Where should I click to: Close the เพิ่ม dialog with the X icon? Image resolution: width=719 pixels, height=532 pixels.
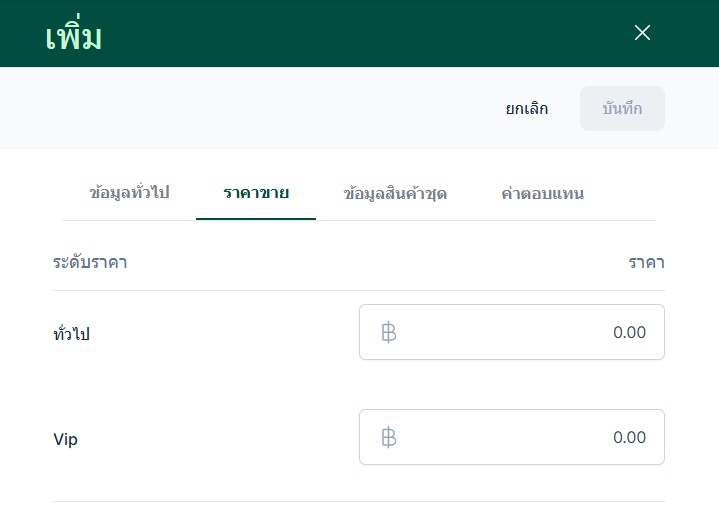click(642, 33)
